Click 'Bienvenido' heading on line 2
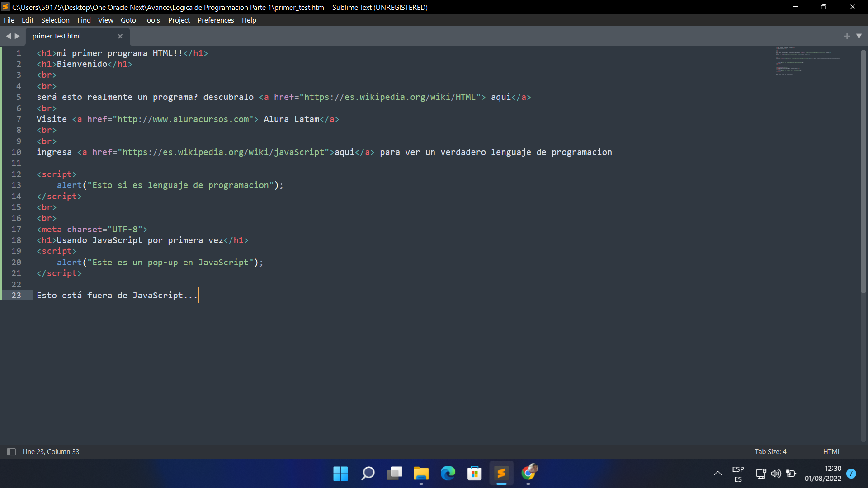868x488 pixels. 82,64
